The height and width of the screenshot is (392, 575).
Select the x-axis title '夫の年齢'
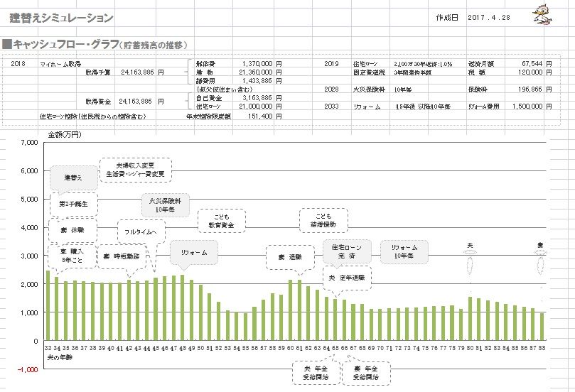60,356
